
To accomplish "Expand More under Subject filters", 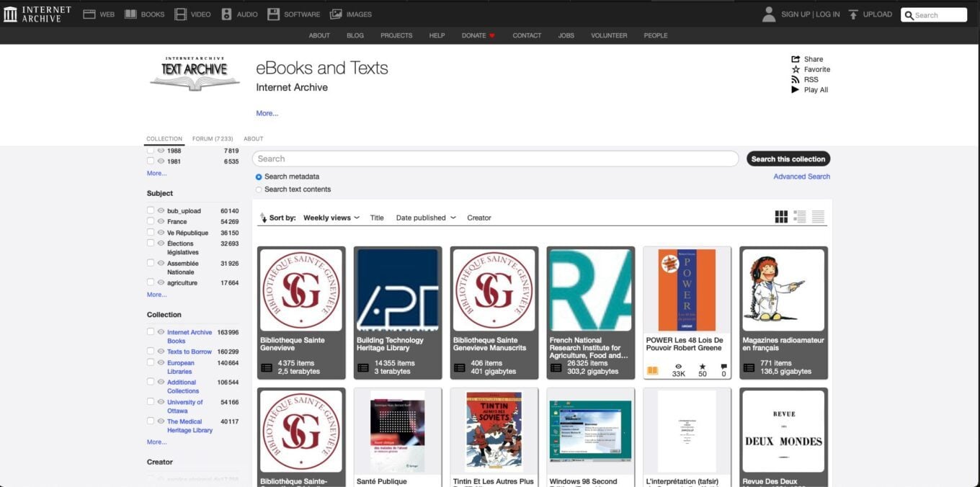I will pos(156,295).
